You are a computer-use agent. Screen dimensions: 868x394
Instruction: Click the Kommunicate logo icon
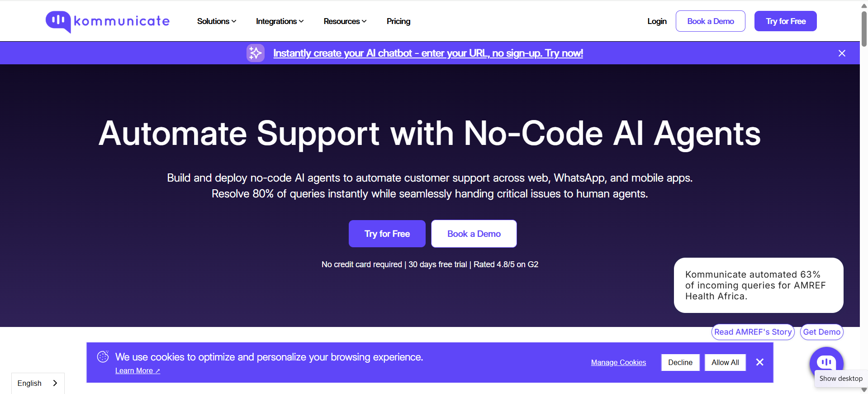[58, 21]
